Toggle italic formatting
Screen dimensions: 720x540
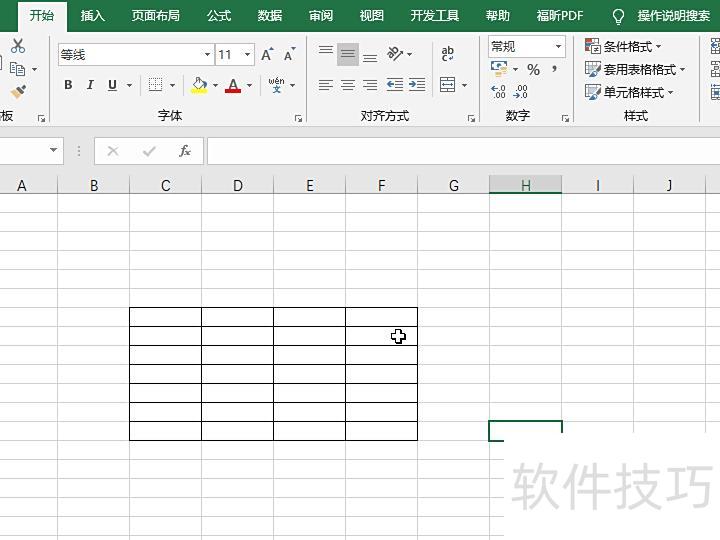click(90, 85)
